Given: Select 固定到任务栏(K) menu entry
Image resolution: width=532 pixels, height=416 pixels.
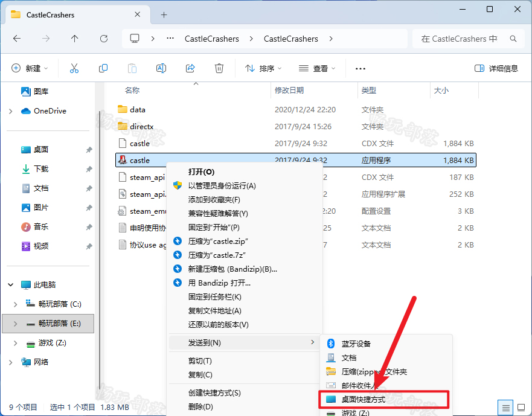Looking at the screenshot, I should pyautogui.click(x=244, y=297).
